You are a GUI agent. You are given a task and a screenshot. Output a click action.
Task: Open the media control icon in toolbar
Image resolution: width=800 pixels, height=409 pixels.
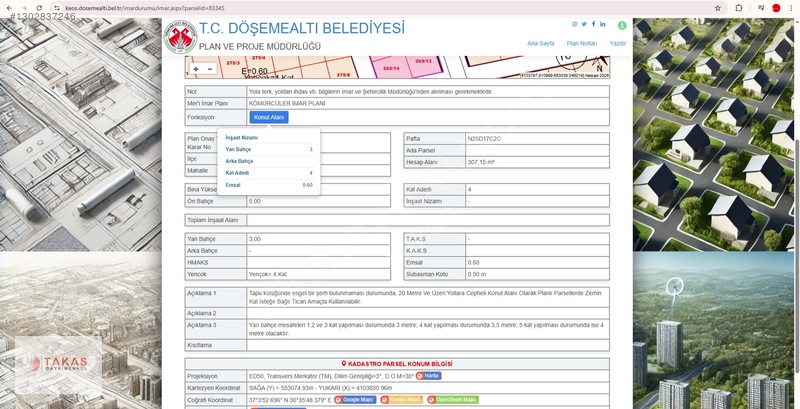click(761, 8)
